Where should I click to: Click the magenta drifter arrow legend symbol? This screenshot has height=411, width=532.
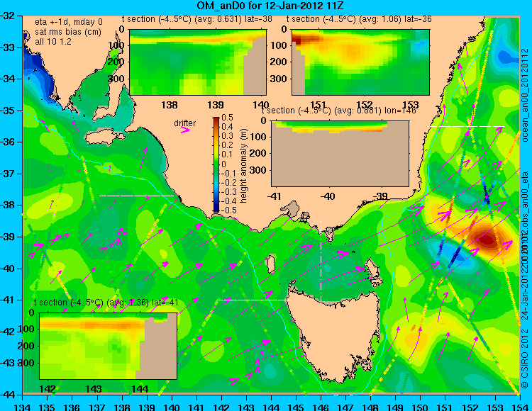coord(185,130)
